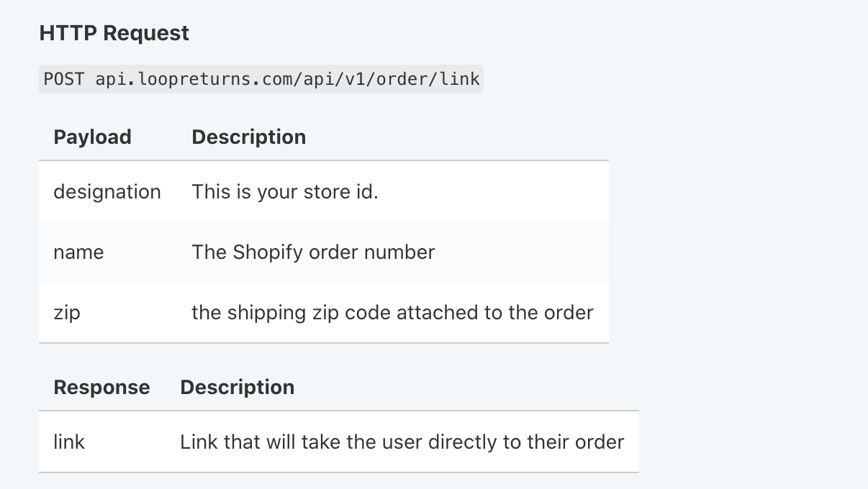The height and width of the screenshot is (489, 868).
Task: Click the response table Description header
Action: [237, 387]
